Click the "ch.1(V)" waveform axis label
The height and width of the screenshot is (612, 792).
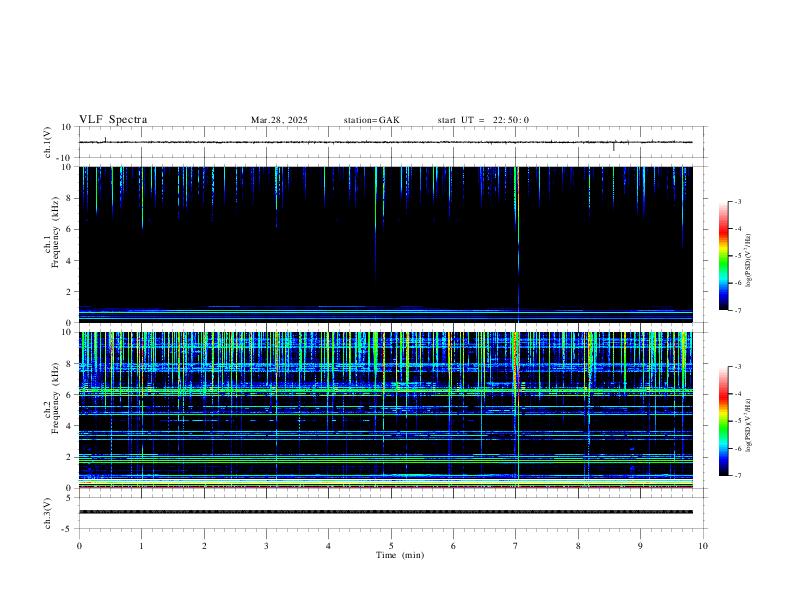pos(48,142)
